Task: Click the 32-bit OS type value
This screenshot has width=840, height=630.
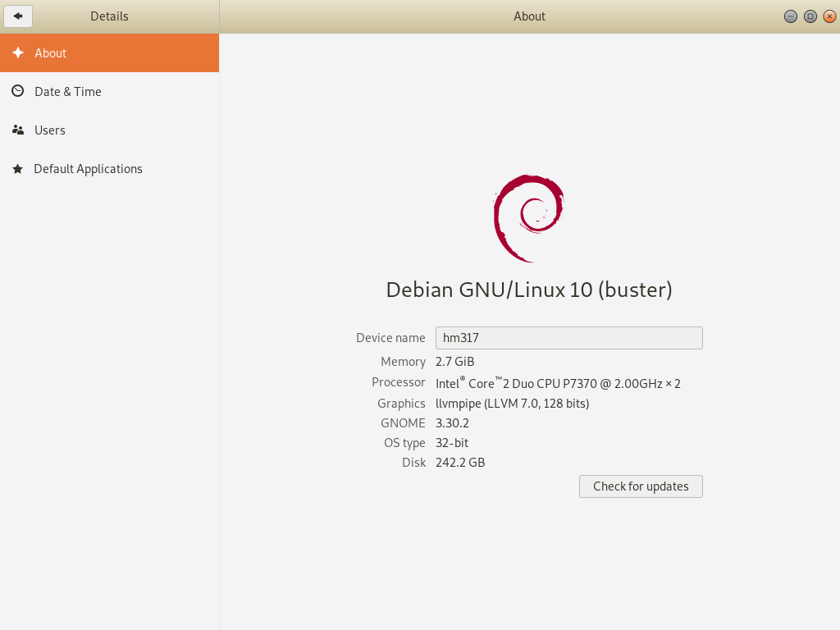Action: tap(452, 443)
